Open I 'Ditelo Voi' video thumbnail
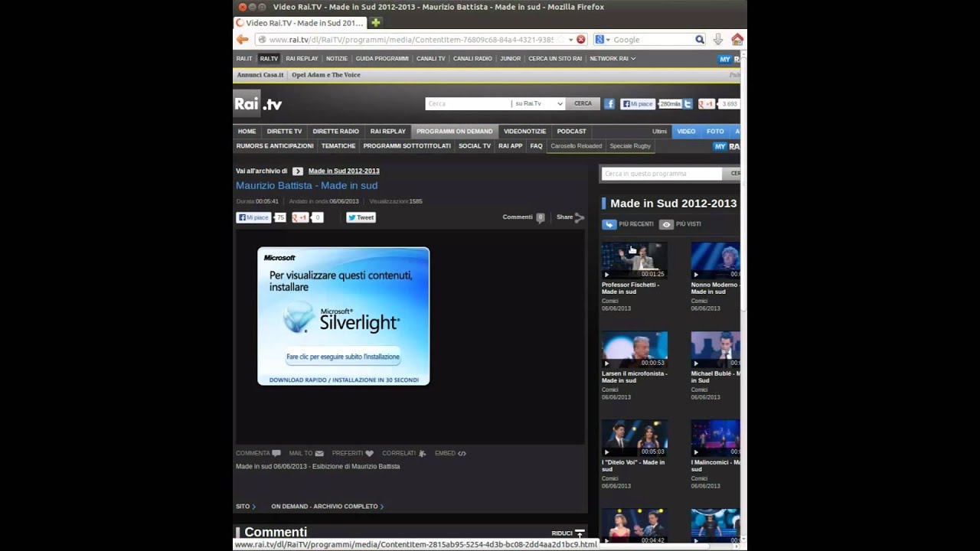This screenshot has width=980, height=551. [635, 438]
